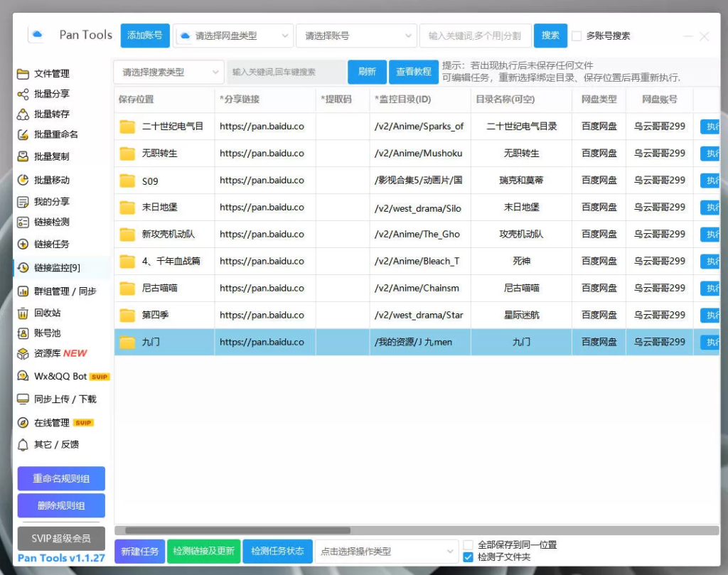Open 群组管理 / 同步 section

pos(65,291)
